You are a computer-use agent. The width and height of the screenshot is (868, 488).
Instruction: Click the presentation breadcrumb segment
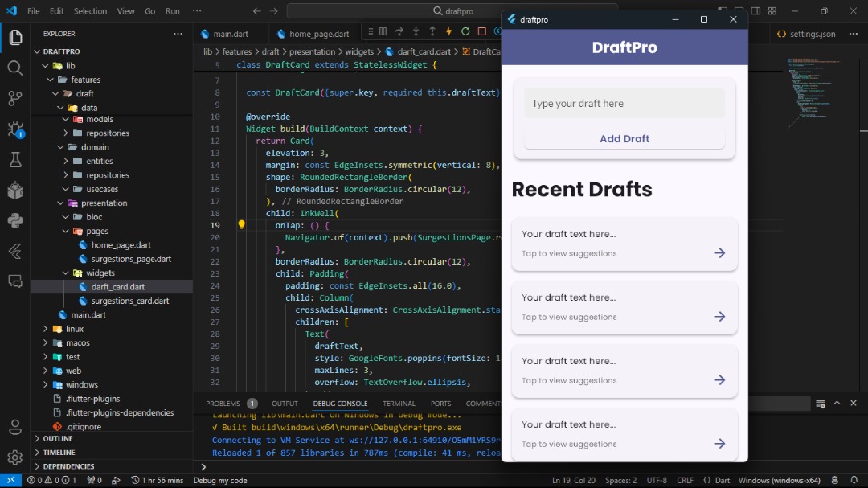tap(312, 51)
